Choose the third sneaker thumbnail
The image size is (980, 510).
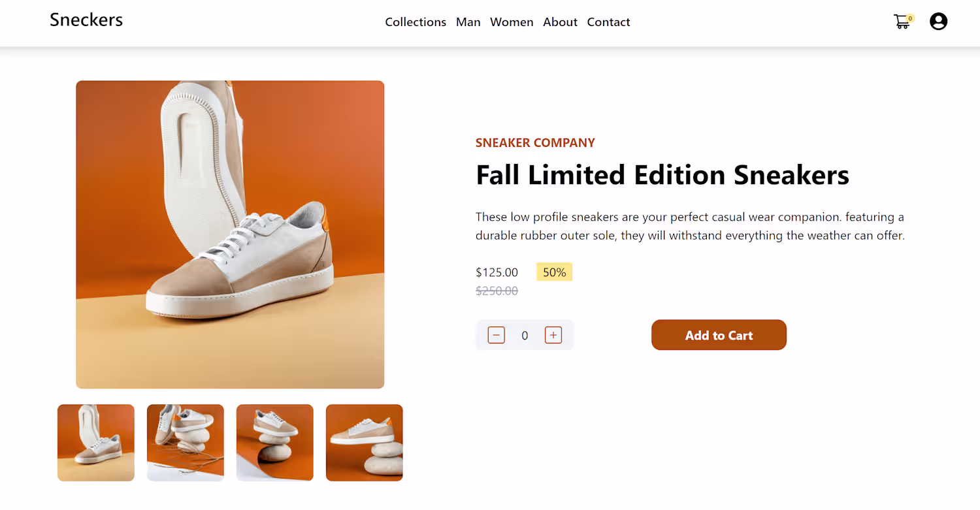click(275, 443)
